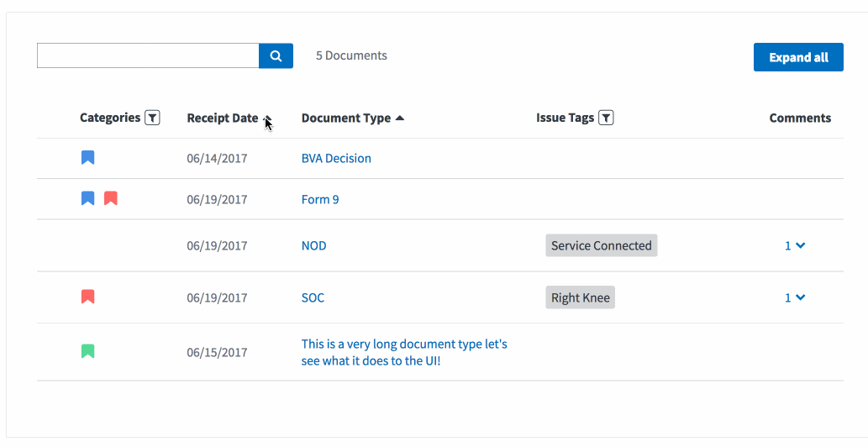Open the Categories filter icon
Image resolution: width=868 pixels, height=447 pixels.
click(x=152, y=118)
